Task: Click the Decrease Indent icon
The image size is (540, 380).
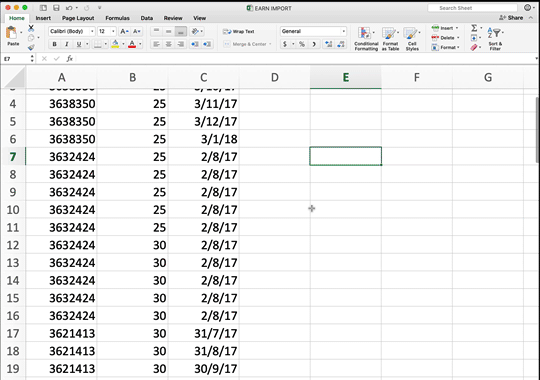Action: [195, 44]
